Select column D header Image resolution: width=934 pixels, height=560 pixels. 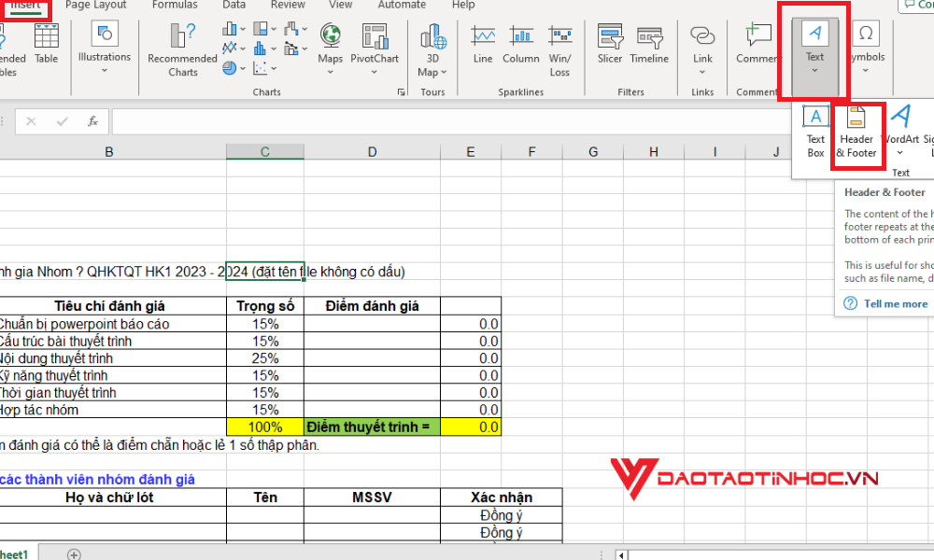coord(373,152)
